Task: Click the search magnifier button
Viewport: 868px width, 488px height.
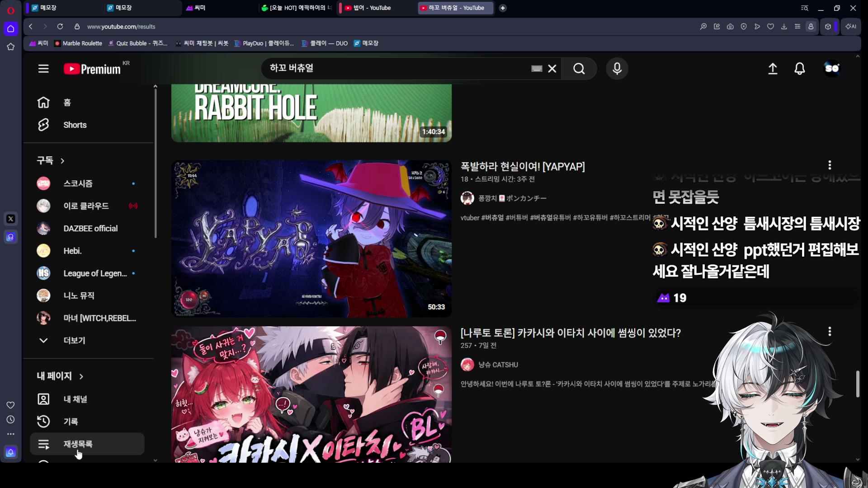Action: 579,69
